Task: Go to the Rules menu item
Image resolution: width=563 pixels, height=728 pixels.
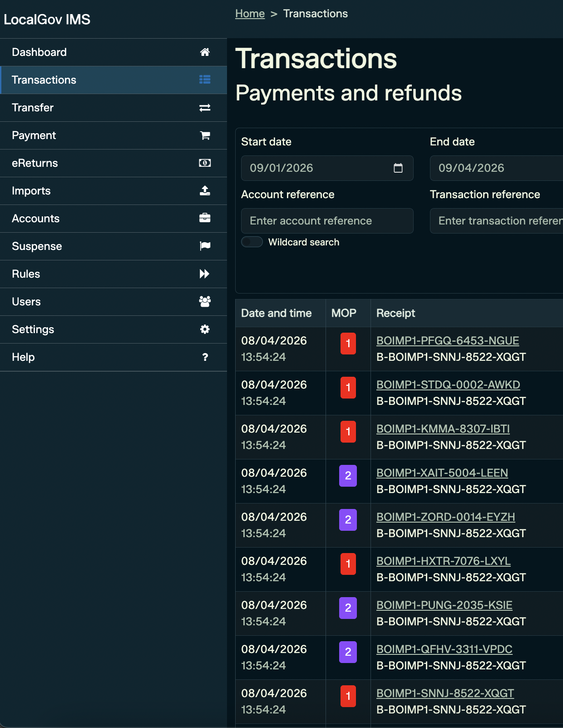Action: [114, 274]
